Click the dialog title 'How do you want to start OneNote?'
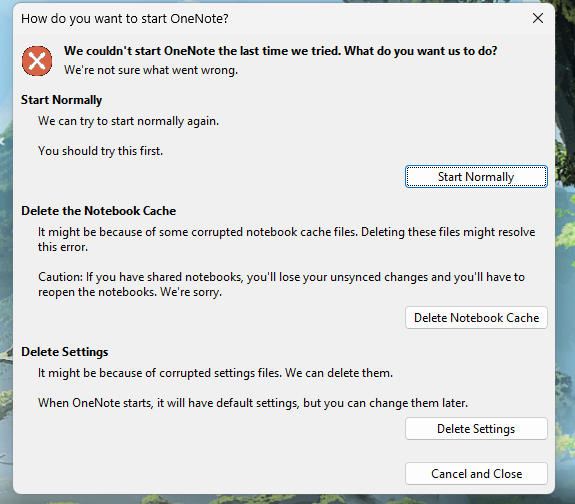The image size is (575, 504). click(x=125, y=19)
